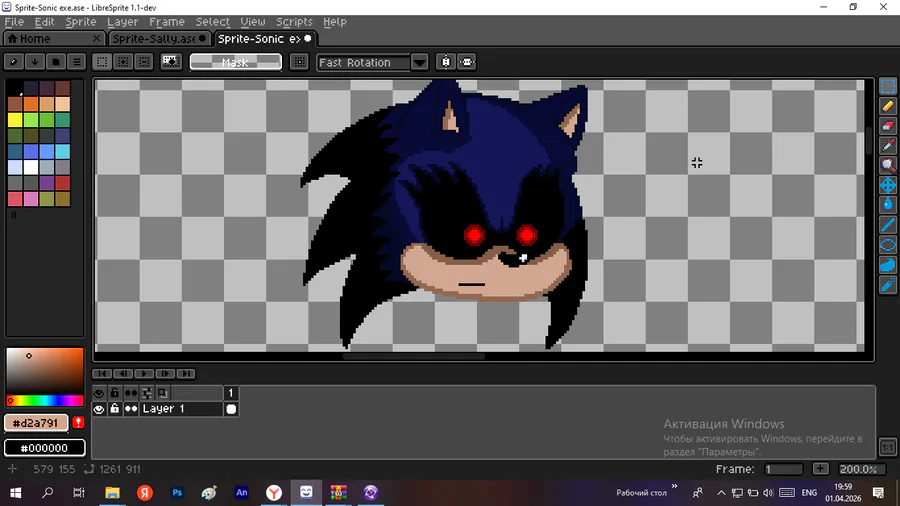Select the Zoom magnifier tool

tap(887, 165)
